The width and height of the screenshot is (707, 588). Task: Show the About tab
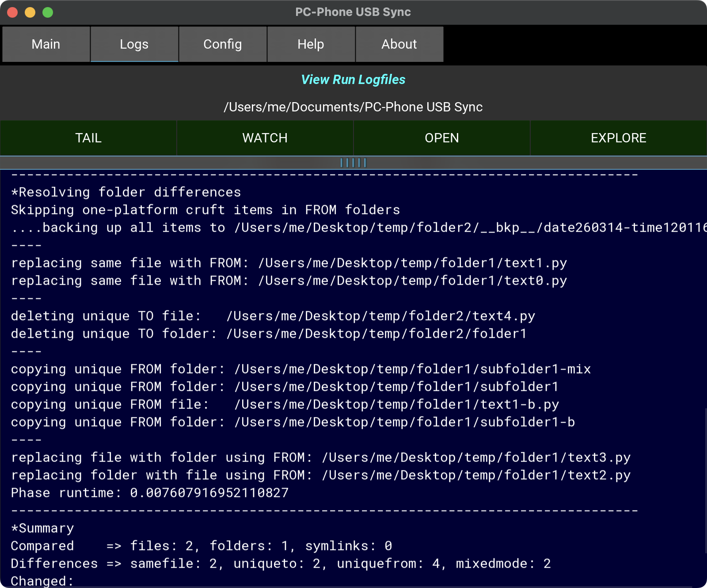point(399,44)
